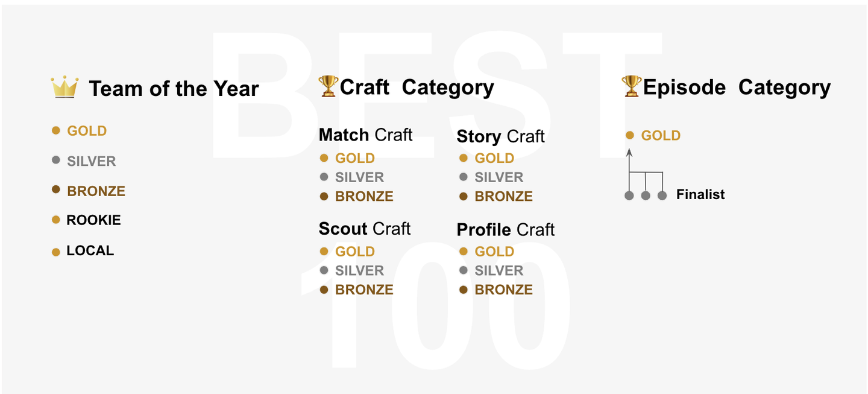Screen dimensions: 868x394
Task: Open the Match Craft heading
Action: (x=365, y=135)
